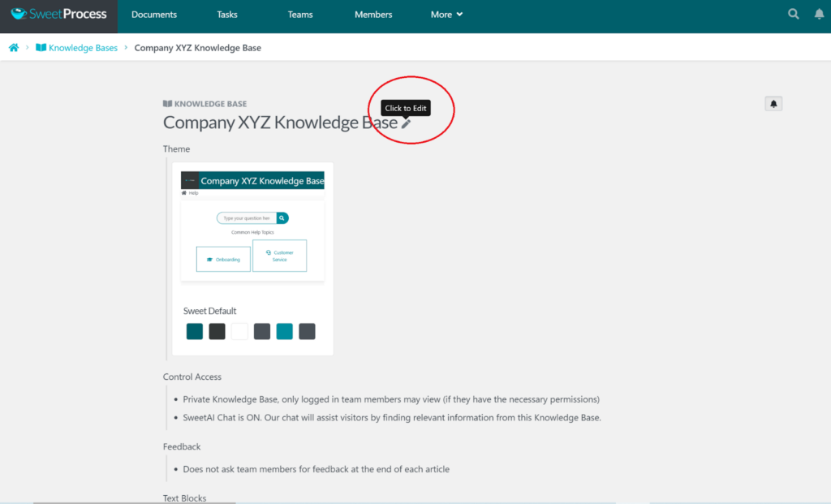Image resolution: width=831 pixels, height=504 pixels.
Task: Click the Control Access section heading
Action: pos(192,377)
